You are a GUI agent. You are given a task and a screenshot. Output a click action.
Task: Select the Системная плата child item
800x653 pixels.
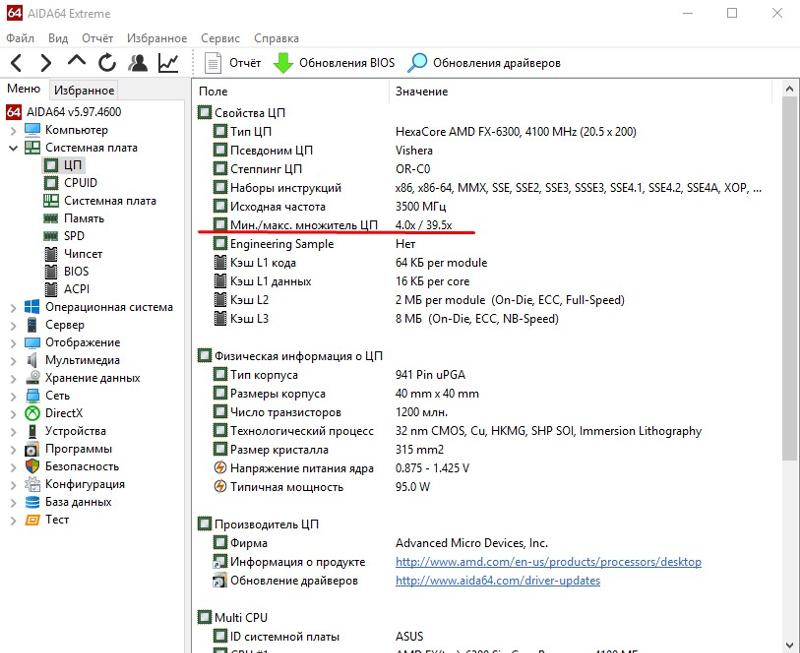tap(100, 200)
